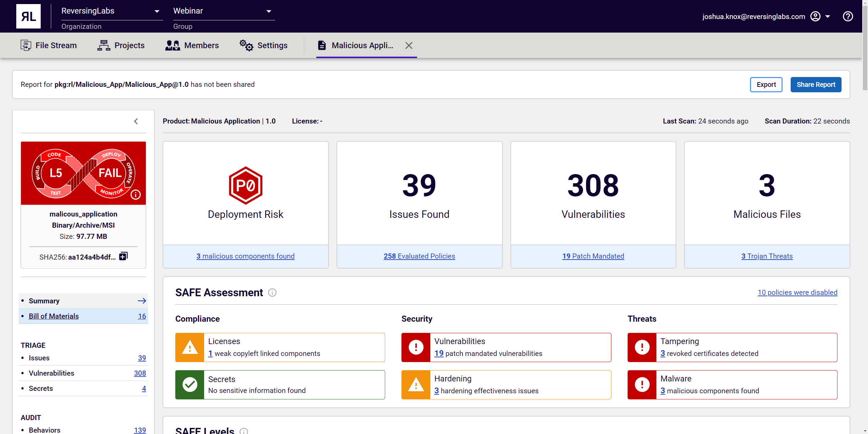
Task: Collapse the left sidebar with chevron
Action: [x=136, y=121]
